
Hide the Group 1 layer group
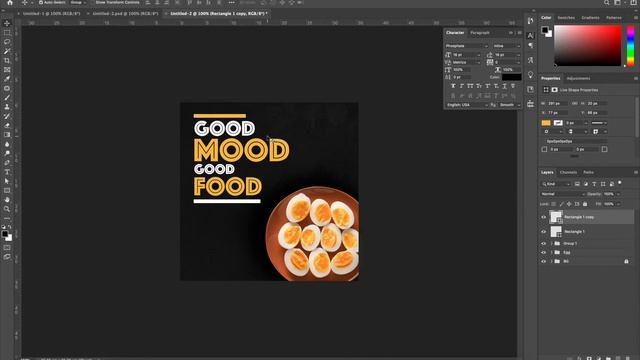[543, 243]
